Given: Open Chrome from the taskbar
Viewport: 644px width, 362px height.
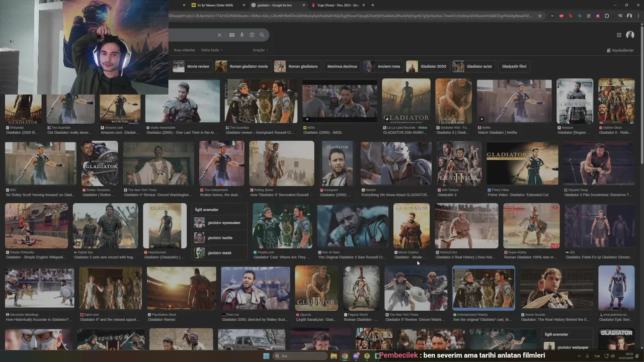Looking at the screenshot, I should [x=345, y=356].
